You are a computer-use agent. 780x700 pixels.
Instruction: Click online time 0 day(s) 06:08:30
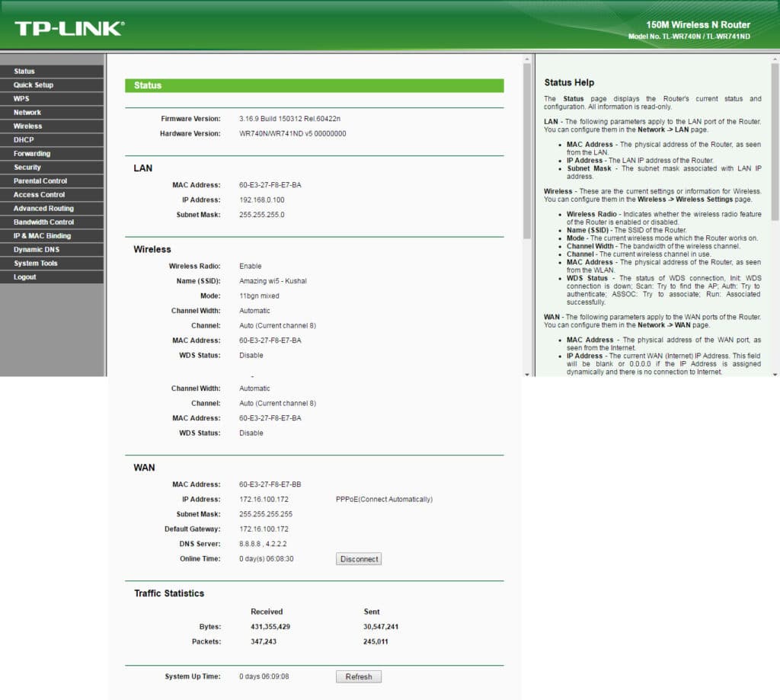point(266,559)
